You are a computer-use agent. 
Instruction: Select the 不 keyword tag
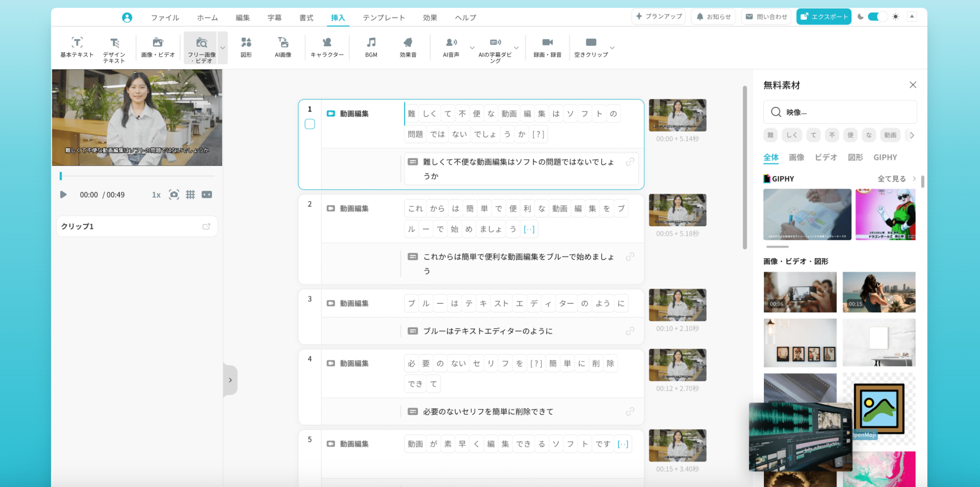(832, 135)
